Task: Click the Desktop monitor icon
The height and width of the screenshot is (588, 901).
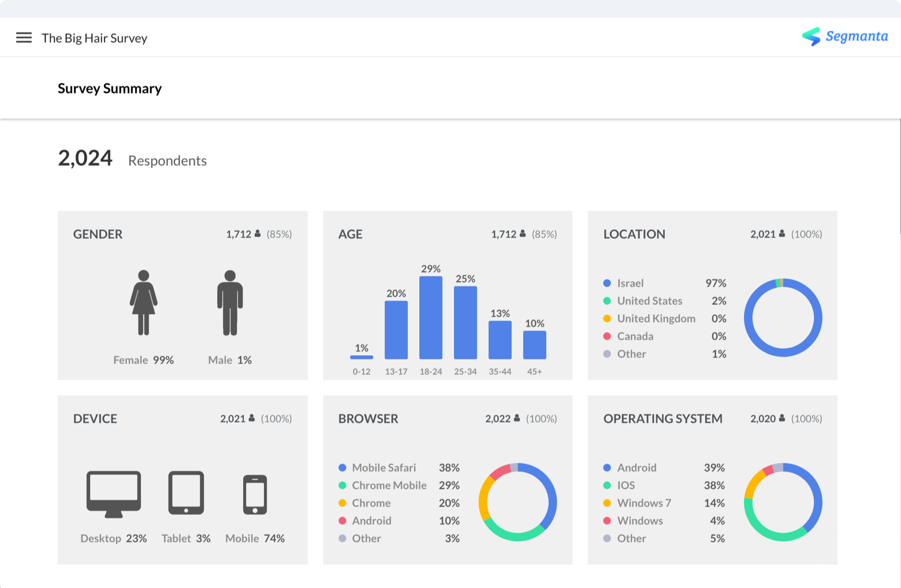Action: (x=114, y=494)
